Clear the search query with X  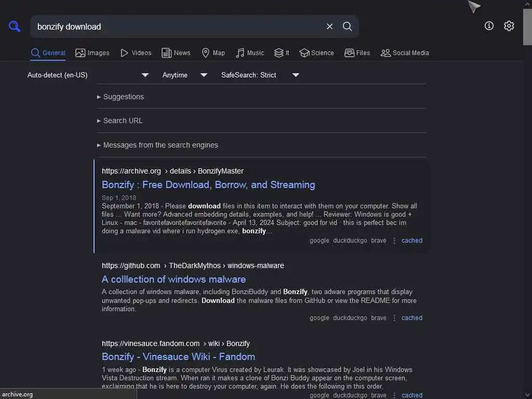coord(329,26)
